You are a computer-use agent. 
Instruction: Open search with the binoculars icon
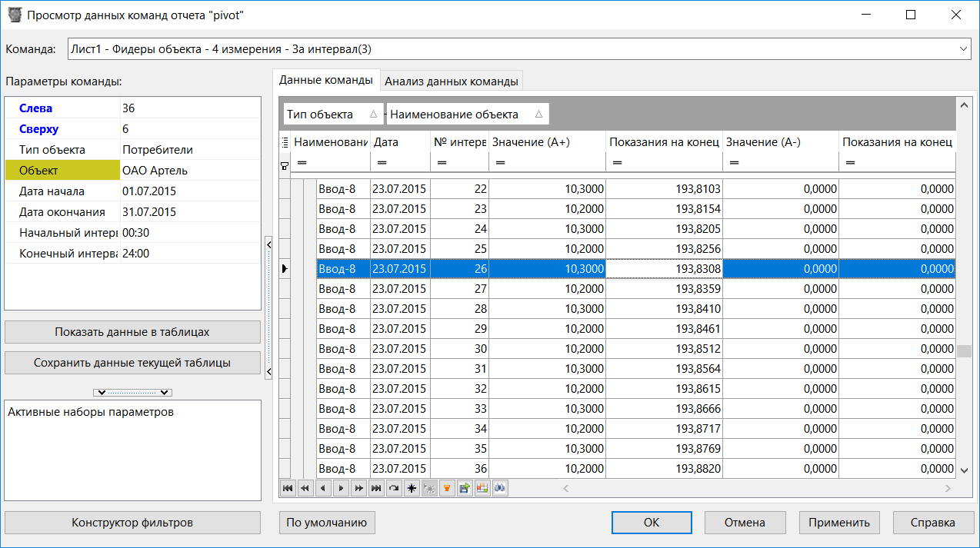pyautogui.click(x=499, y=488)
